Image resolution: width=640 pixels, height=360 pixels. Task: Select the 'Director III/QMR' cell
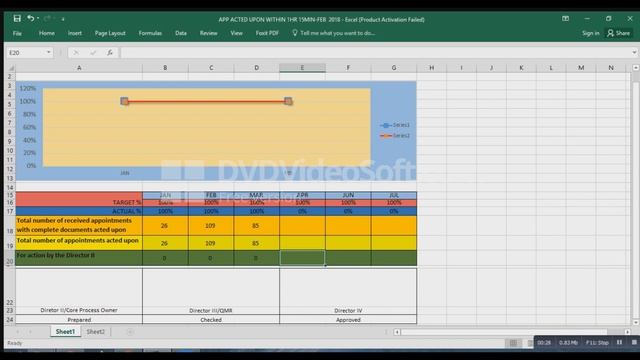point(211,311)
